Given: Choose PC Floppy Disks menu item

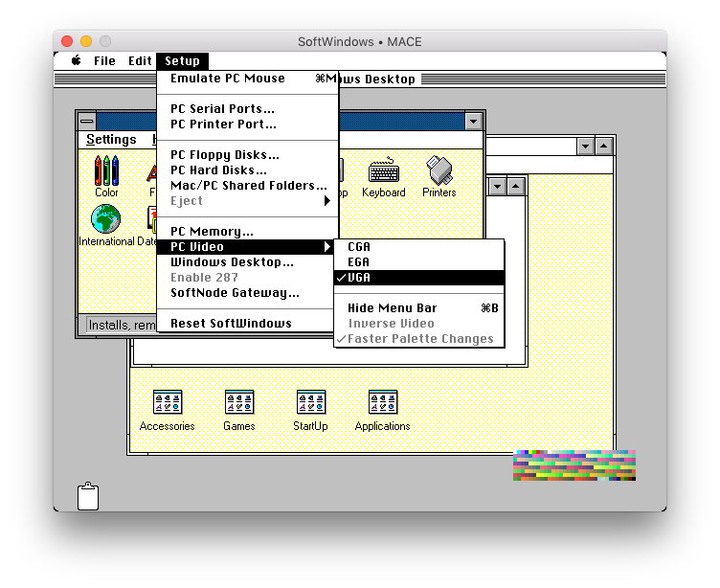Looking at the screenshot, I should 248,155.
